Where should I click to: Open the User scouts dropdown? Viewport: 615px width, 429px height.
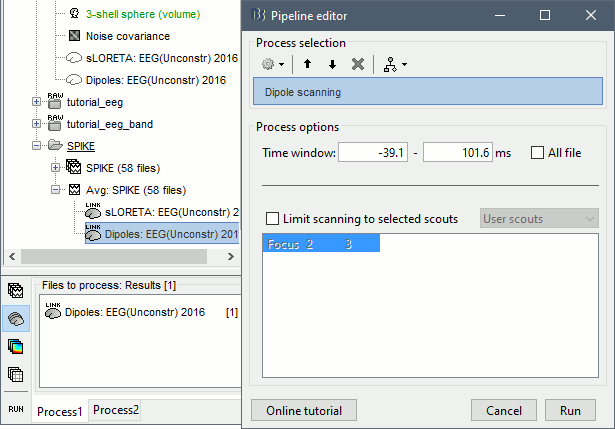(538, 219)
